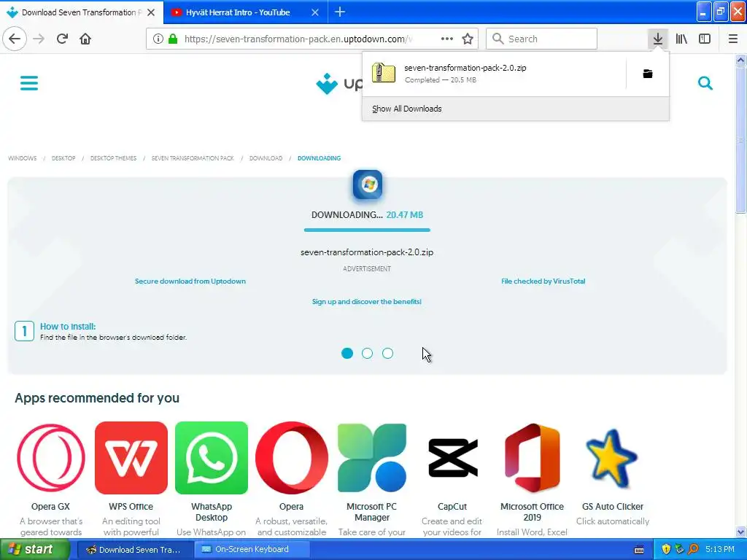Open WPS Office app icon
747x560 pixels.
click(x=131, y=458)
